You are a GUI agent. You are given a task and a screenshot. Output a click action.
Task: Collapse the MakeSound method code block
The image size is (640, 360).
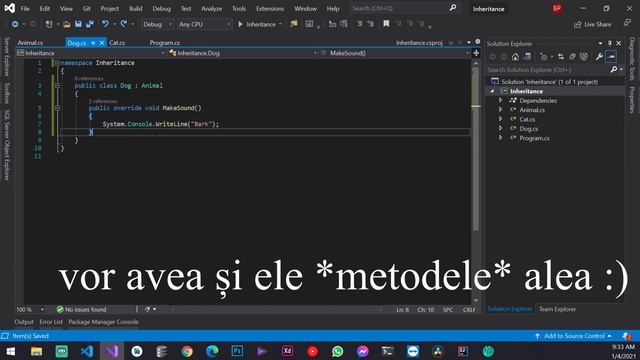click(x=57, y=108)
